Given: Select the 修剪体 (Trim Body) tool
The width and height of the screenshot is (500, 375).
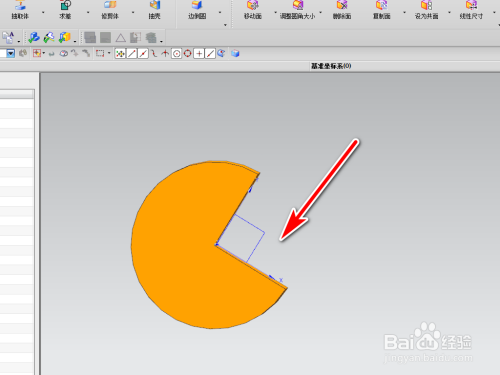Looking at the screenshot, I should [x=110, y=10].
